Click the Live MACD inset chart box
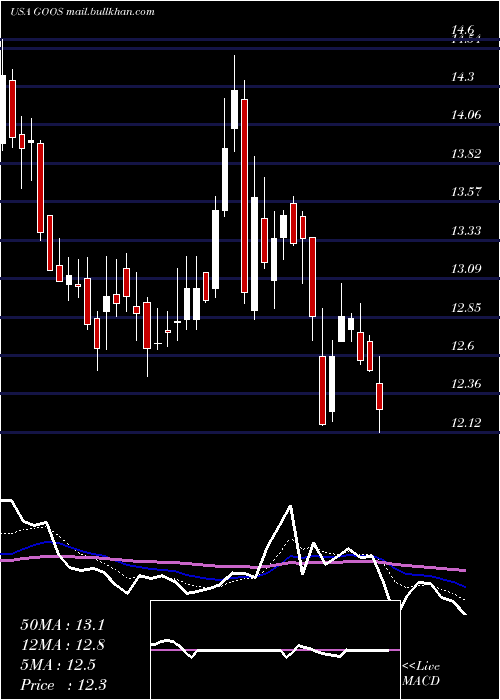The height and width of the screenshot is (700, 500). (x=275, y=650)
